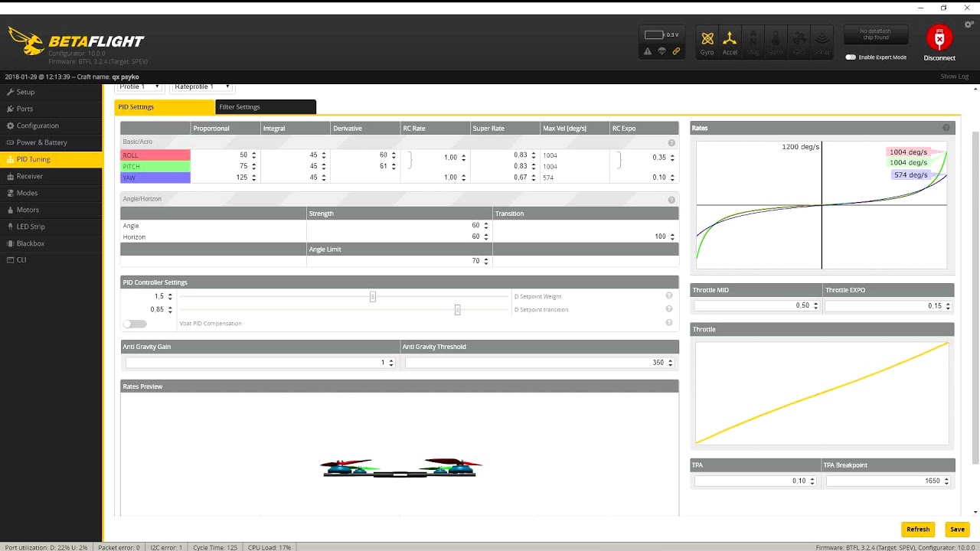This screenshot has height=551, width=980.
Task: Click the Mag sensor icon
Action: (x=753, y=42)
